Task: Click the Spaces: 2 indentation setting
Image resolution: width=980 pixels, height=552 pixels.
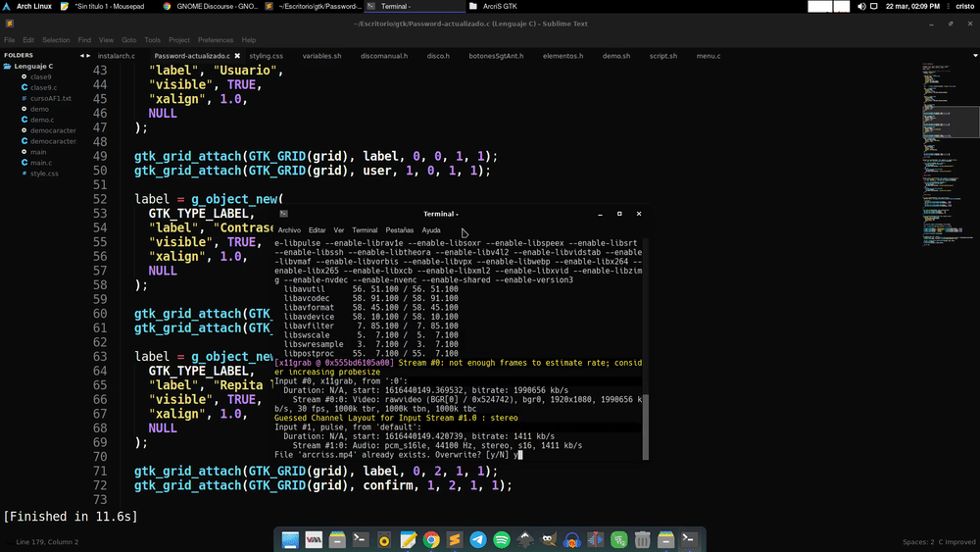Action: click(918, 542)
